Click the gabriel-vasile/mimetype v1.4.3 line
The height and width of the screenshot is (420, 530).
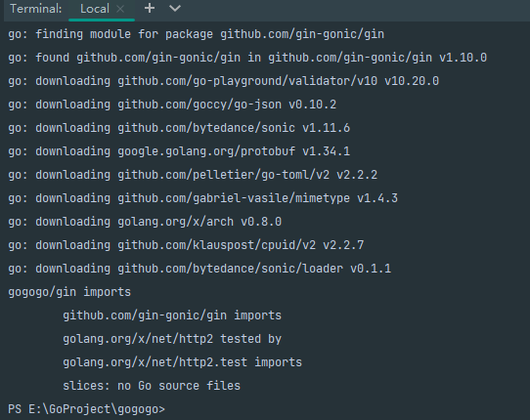point(202,198)
